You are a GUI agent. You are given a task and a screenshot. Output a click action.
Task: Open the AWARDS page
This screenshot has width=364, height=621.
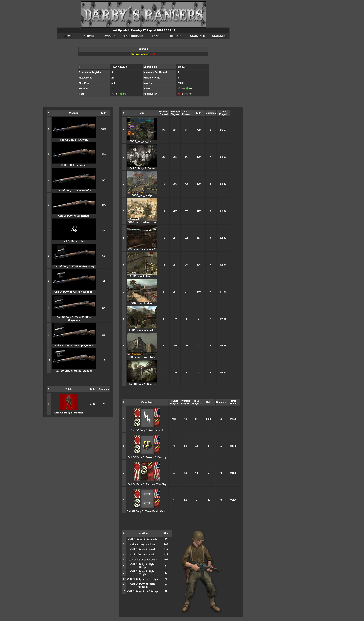[x=110, y=36]
